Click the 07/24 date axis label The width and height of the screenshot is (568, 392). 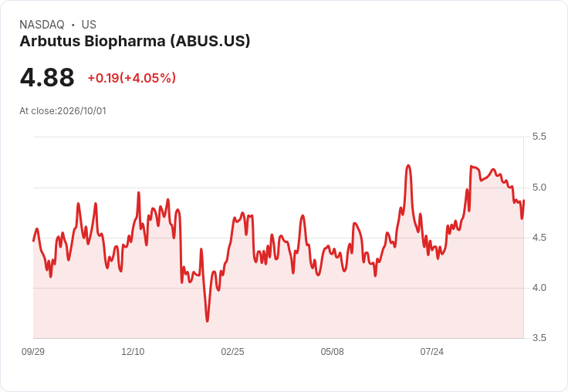(432, 351)
